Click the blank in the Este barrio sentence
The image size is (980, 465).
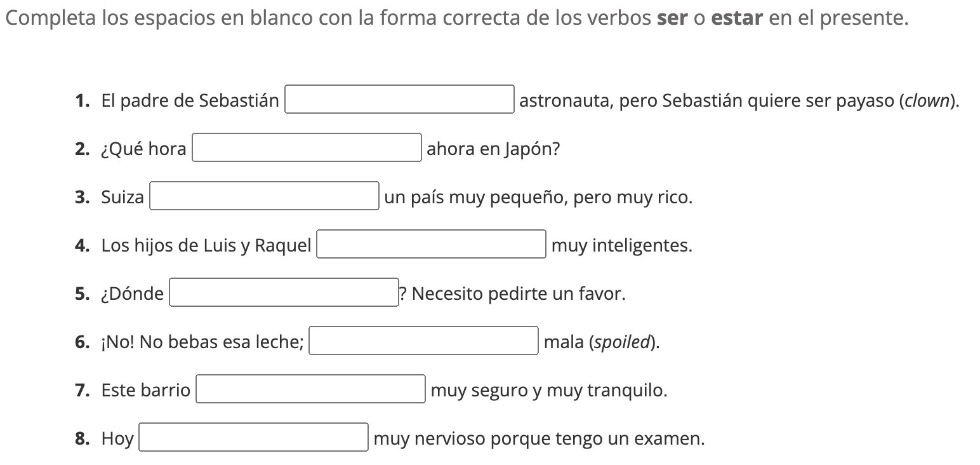pos(310,389)
